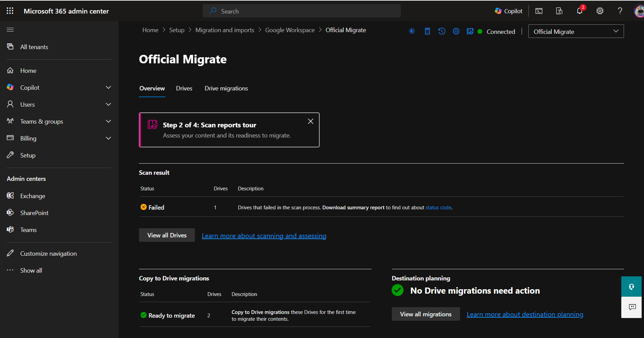Open the SharePoint admin center
This screenshot has width=644, height=338.
point(34,213)
